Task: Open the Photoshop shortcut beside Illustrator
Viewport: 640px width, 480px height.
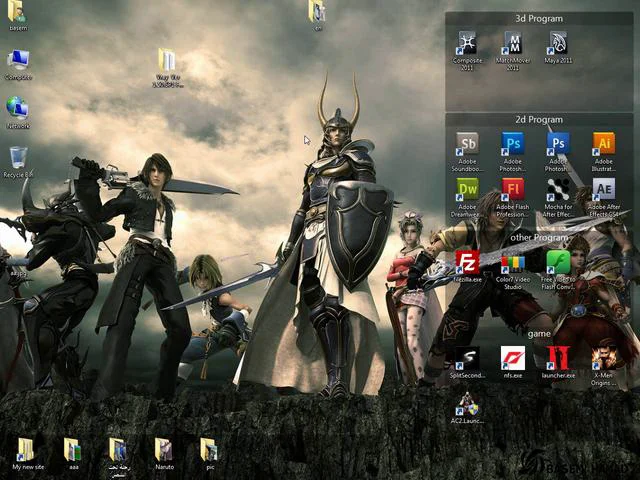Action: [558, 152]
